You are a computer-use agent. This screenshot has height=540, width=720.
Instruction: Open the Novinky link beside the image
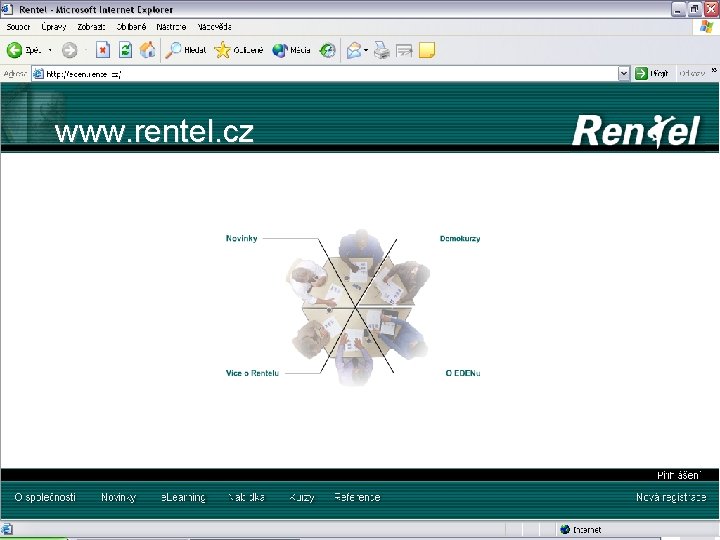tap(242, 238)
